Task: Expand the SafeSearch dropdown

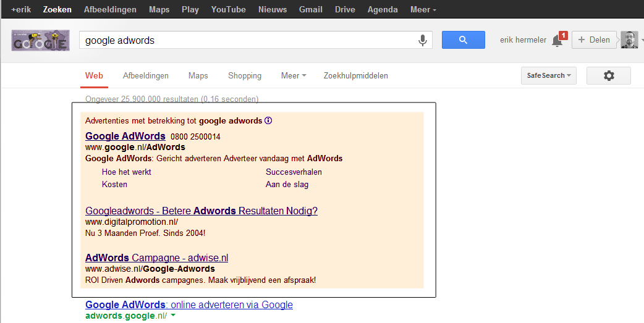Action: click(x=549, y=75)
